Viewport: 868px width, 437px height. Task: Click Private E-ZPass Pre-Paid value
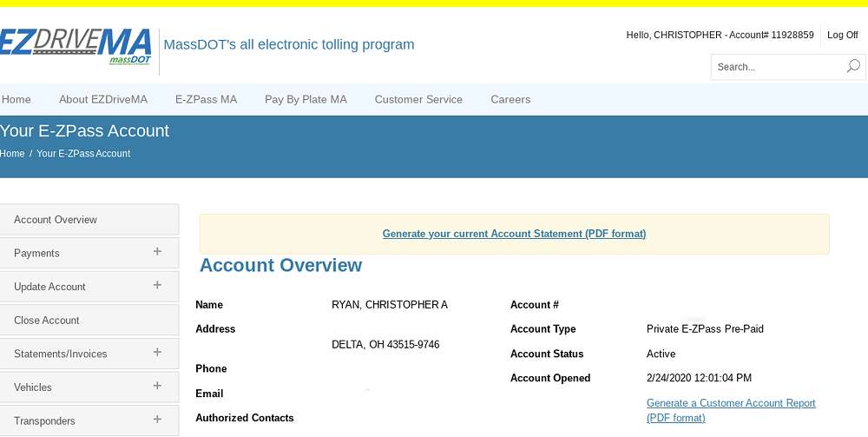pyautogui.click(x=705, y=329)
